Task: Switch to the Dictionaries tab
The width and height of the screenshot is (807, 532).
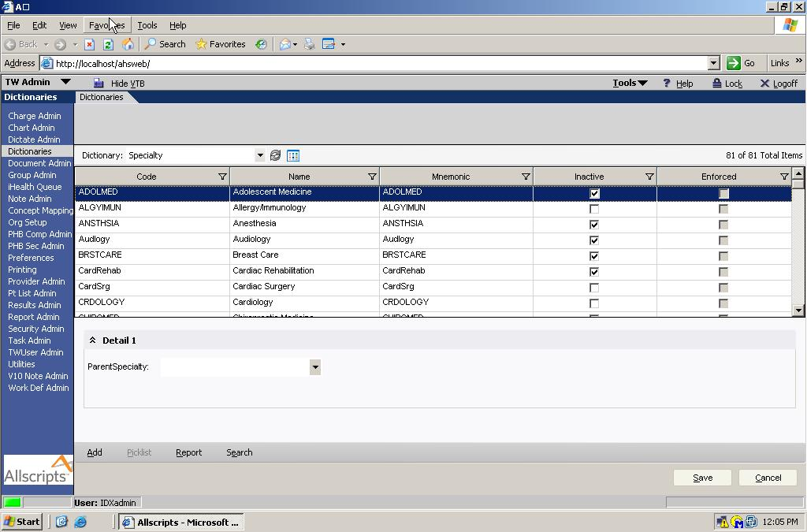Action: (99, 97)
